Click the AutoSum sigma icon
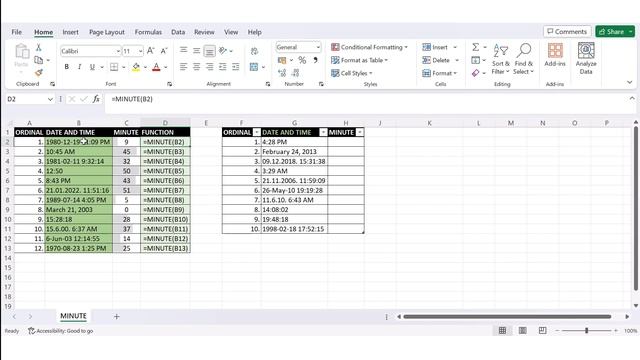This screenshot has height=360, width=640. 476,47
